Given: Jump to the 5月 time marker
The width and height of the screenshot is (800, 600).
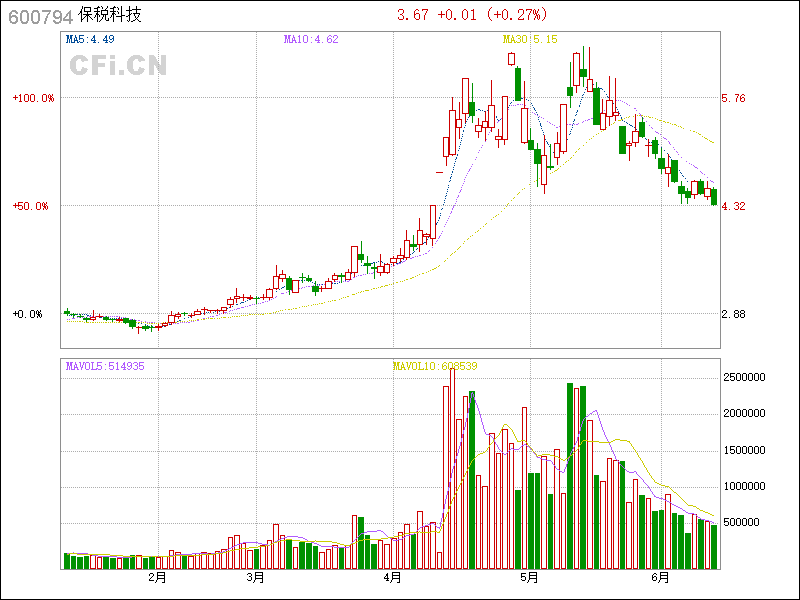Looking at the screenshot, I should (x=529, y=578).
